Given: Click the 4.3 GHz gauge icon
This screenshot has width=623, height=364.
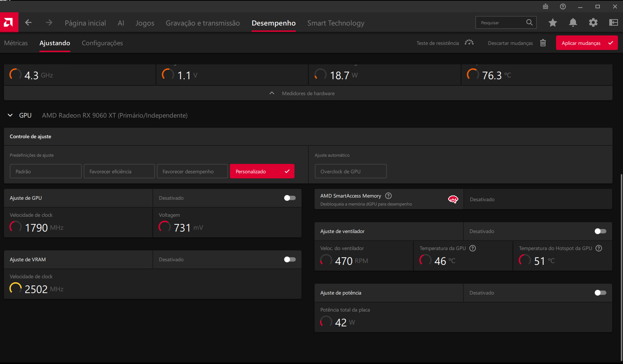Looking at the screenshot, I should click(x=16, y=75).
